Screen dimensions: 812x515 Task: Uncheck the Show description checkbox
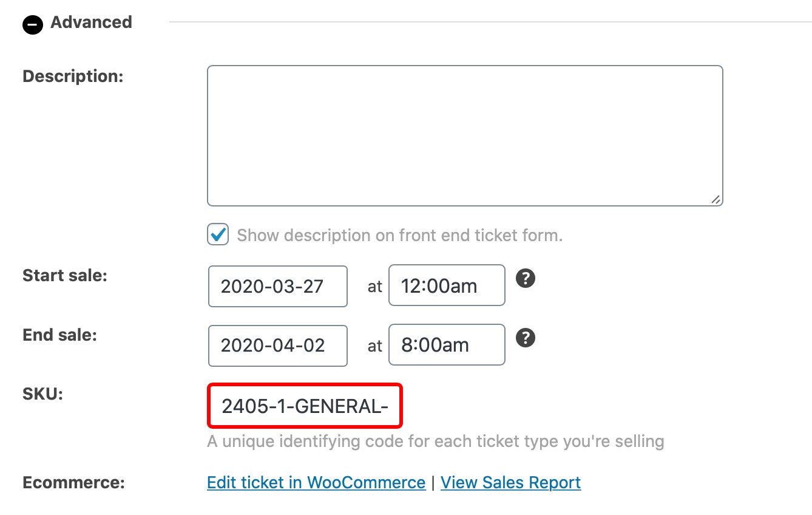coord(218,234)
